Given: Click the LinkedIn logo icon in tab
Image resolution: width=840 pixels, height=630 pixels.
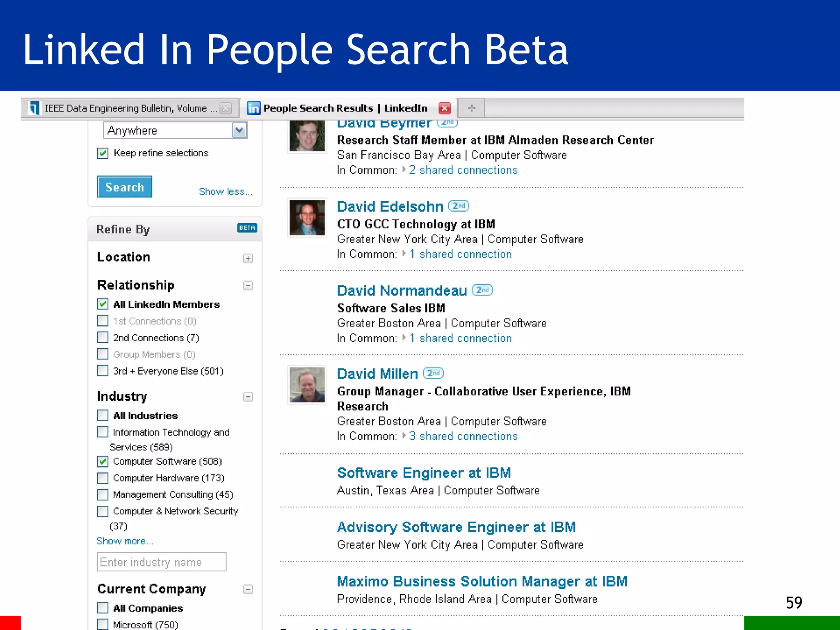Looking at the screenshot, I should (x=253, y=108).
